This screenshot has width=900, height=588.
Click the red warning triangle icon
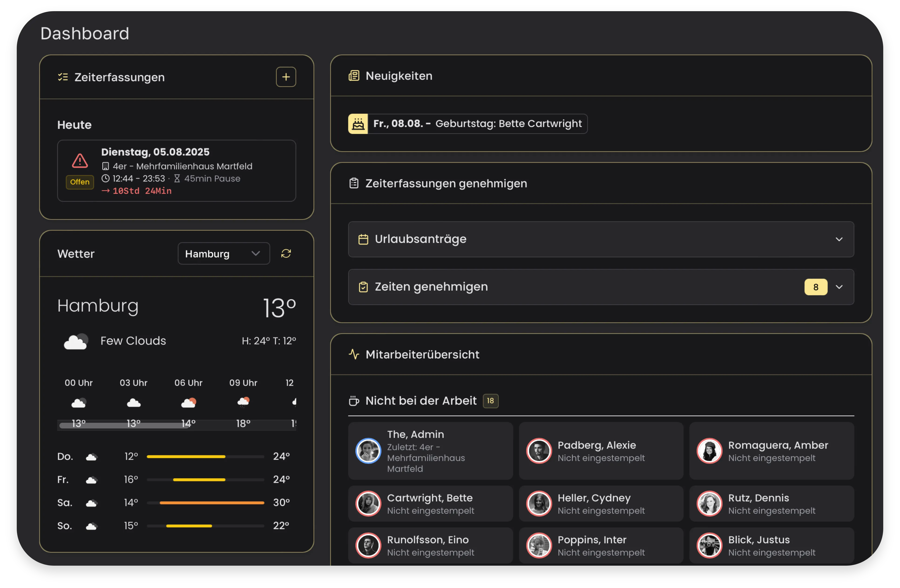[x=80, y=161]
